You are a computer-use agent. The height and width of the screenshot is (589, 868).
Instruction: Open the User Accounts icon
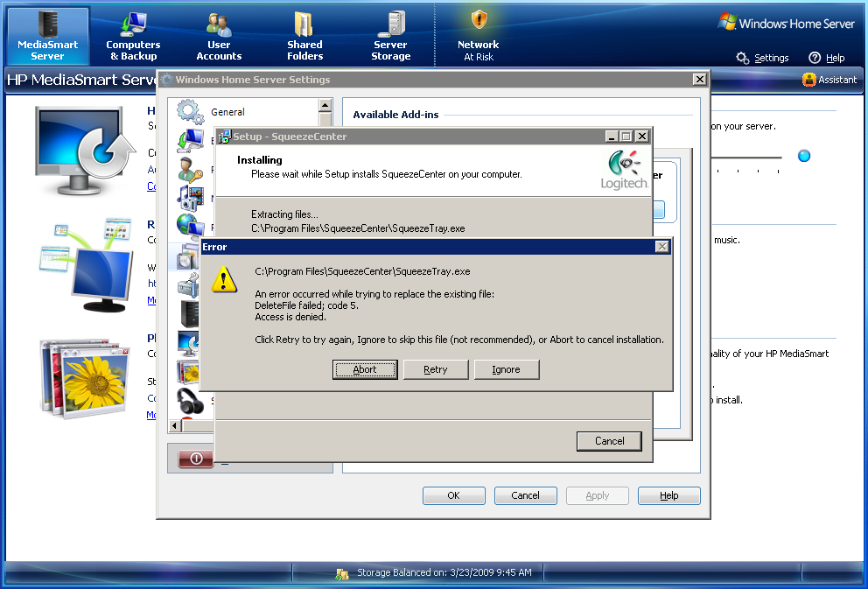[219, 37]
